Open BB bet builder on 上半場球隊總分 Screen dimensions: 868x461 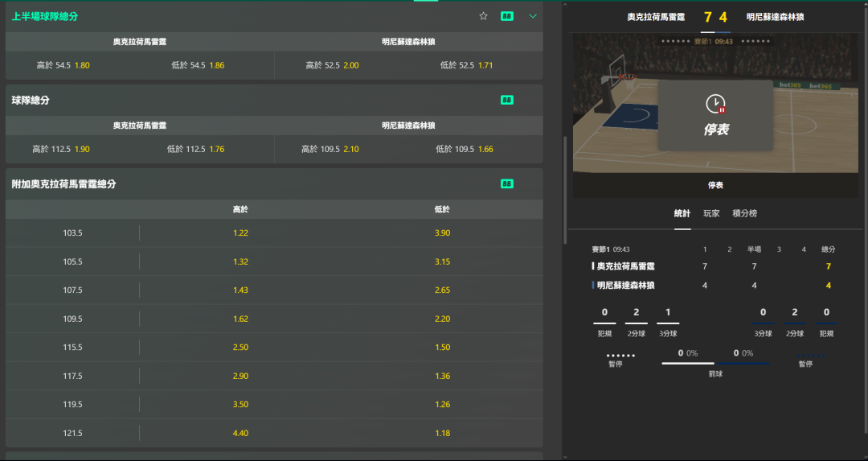pos(506,16)
